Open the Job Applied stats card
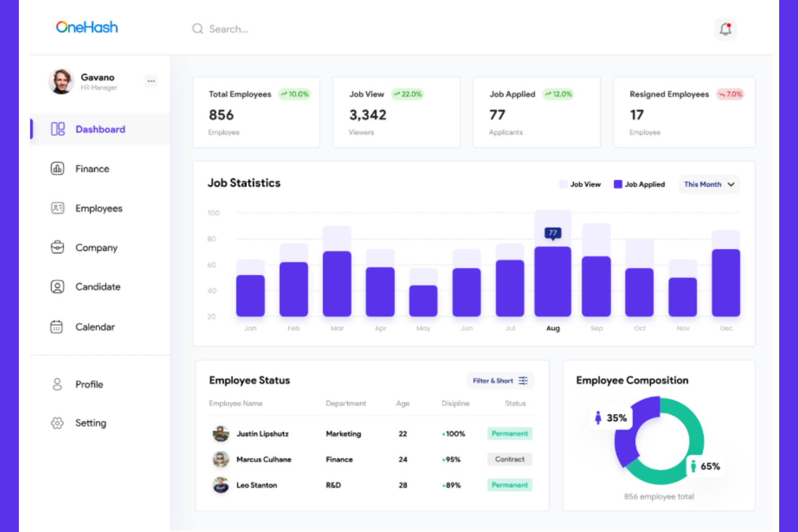 click(x=536, y=112)
